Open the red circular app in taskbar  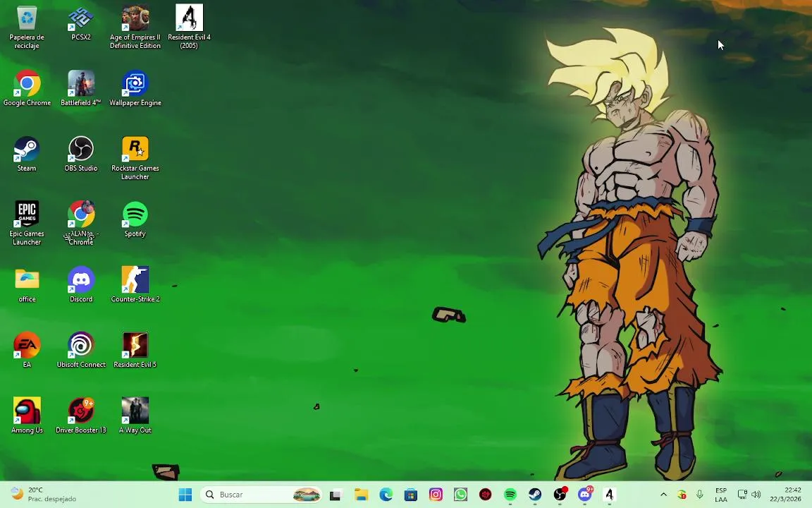[x=485, y=495]
